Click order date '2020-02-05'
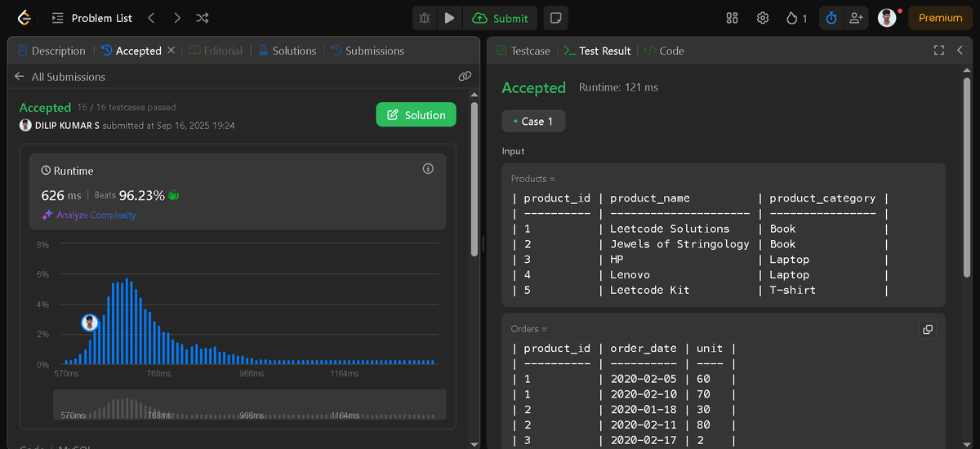 coord(644,379)
